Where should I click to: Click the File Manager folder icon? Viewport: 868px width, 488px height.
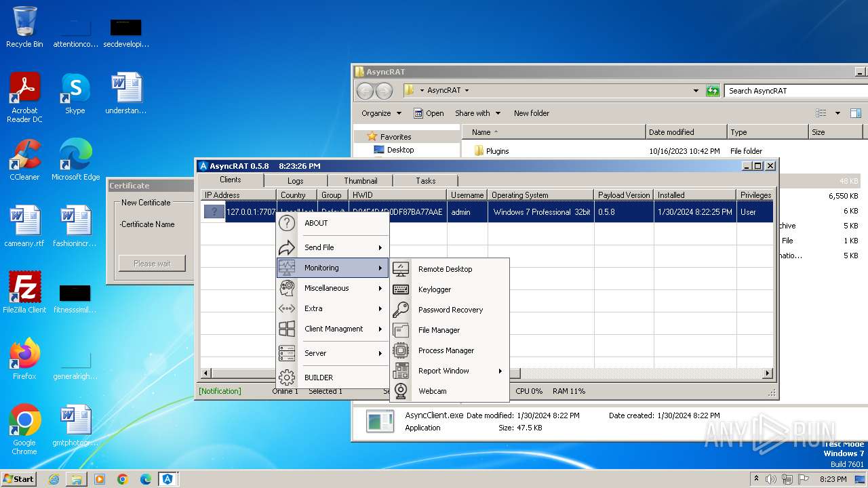click(x=401, y=330)
